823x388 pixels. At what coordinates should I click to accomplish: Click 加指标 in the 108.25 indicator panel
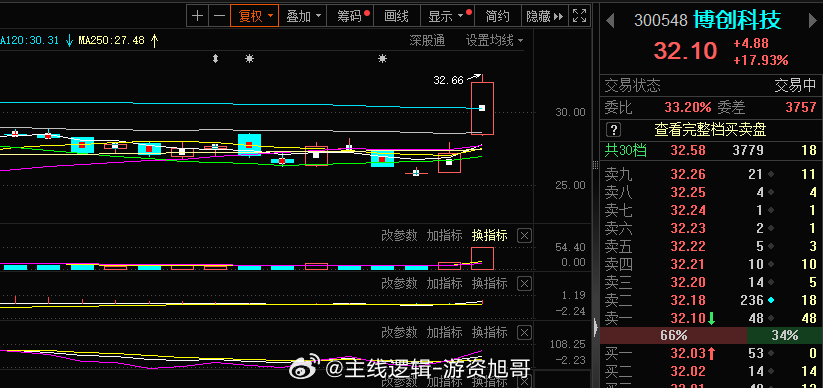coord(444,332)
